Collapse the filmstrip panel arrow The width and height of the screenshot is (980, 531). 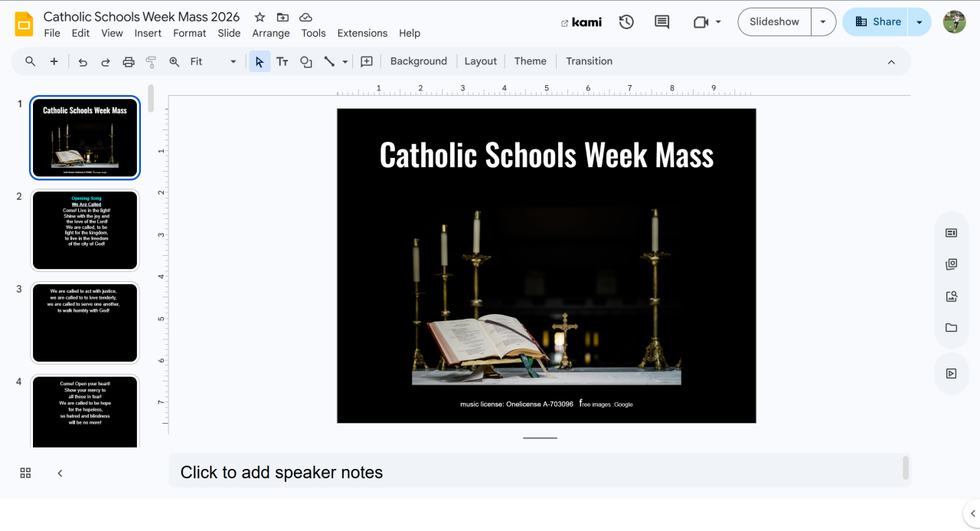60,473
